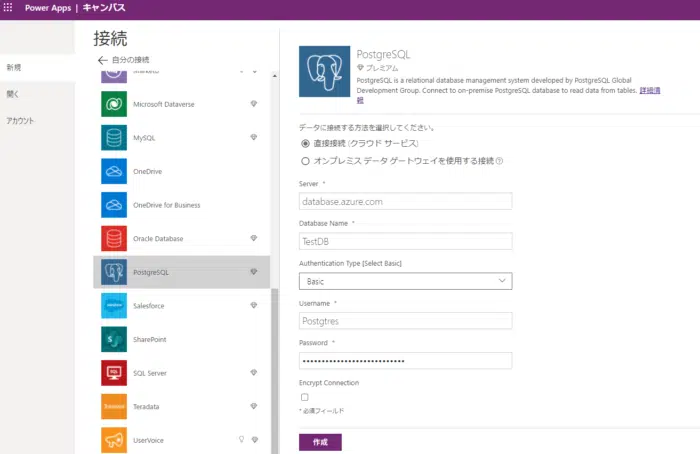Viewport: 700px width, 454px height.
Task: Choose the SQL Server icon
Action: [114, 372]
